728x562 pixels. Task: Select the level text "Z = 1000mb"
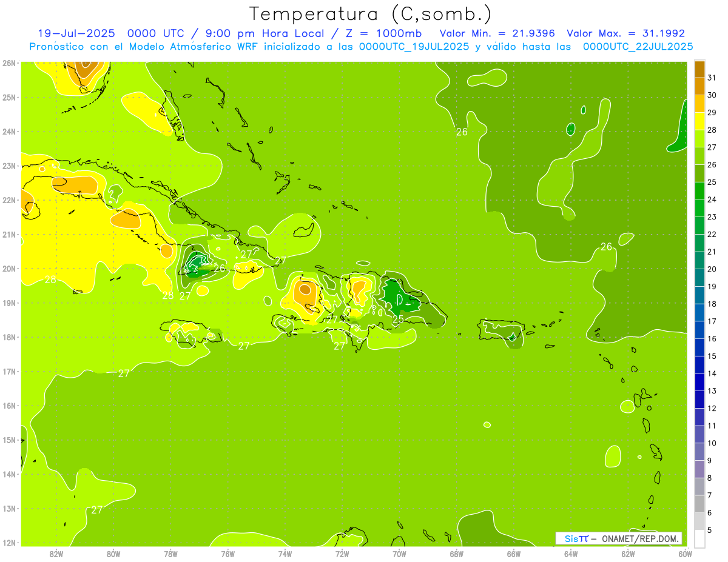pyautogui.click(x=383, y=33)
